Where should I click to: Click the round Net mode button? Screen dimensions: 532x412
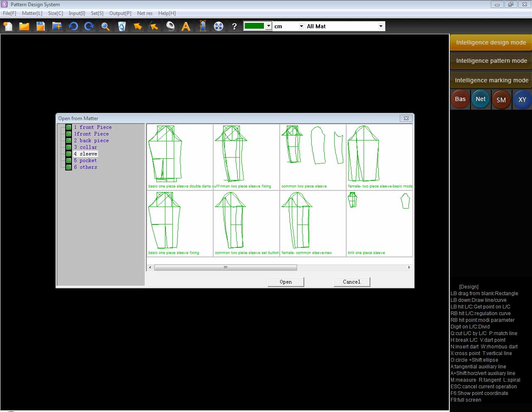click(x=480, y=99)
